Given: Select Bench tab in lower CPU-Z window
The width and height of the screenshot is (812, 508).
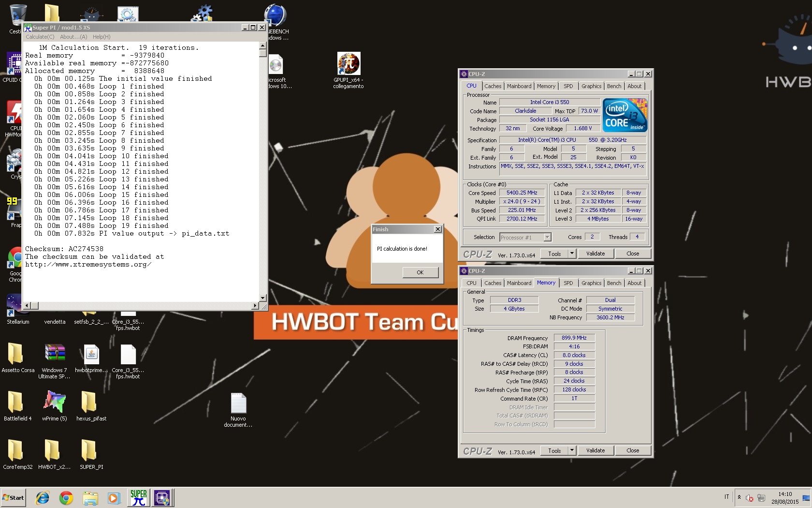Looking at the screenshot, I should 614,283.
